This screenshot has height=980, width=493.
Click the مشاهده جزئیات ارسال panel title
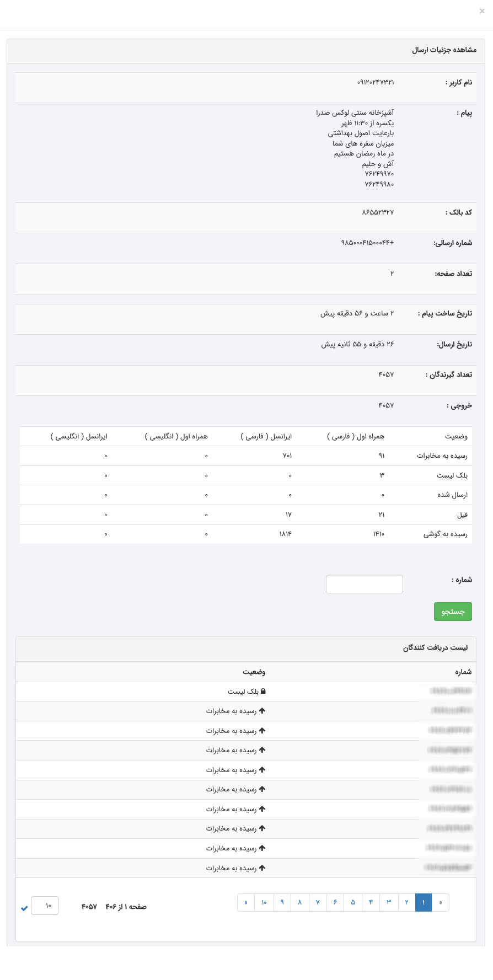pos(444,50)
